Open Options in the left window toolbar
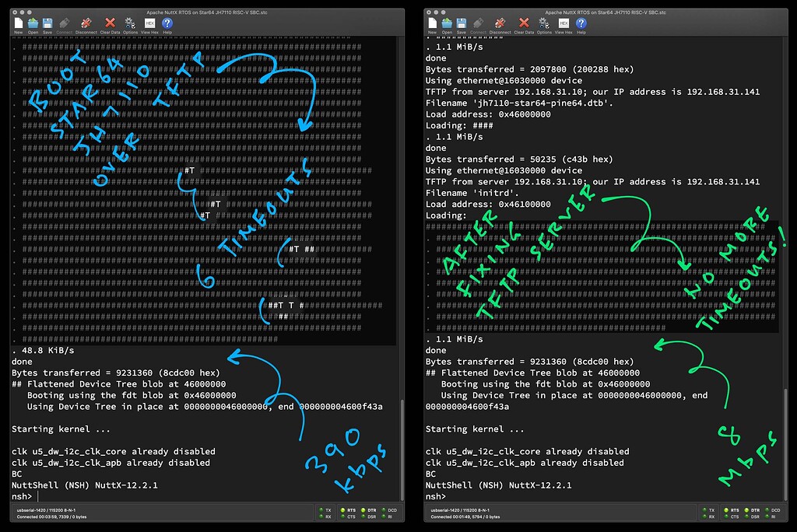Screen dimensions: 797x532 coord(130,25)
